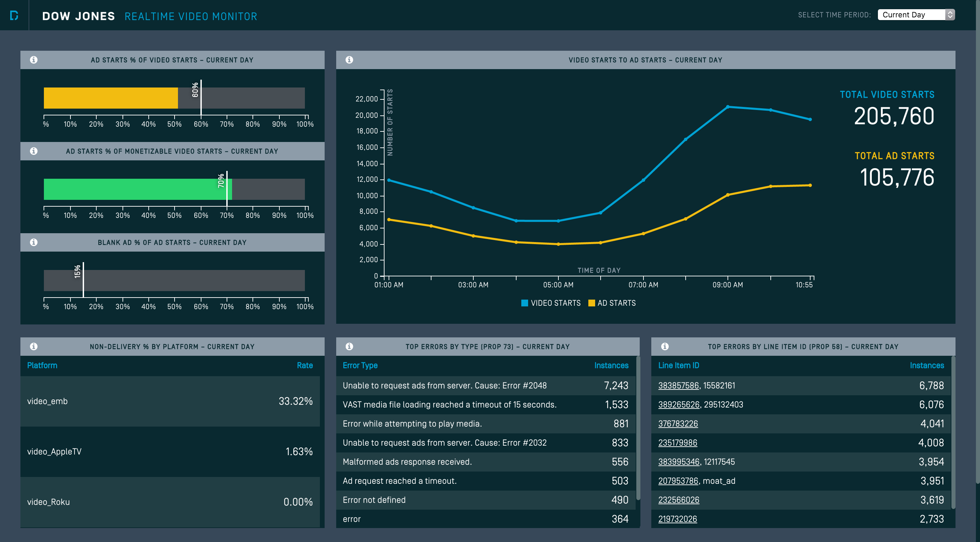
Task: Sort by the Line Item ID column header
Action: coord(679,365)
